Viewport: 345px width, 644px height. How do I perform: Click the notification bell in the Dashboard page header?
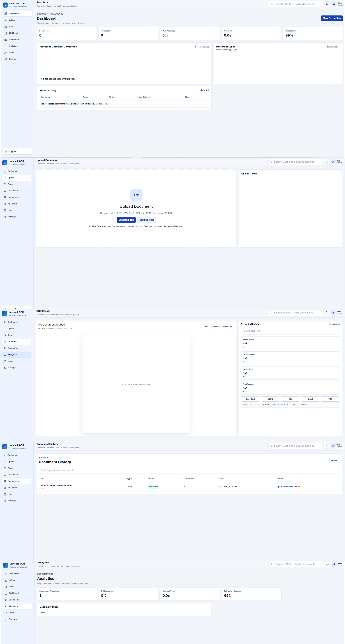[327, 4]
